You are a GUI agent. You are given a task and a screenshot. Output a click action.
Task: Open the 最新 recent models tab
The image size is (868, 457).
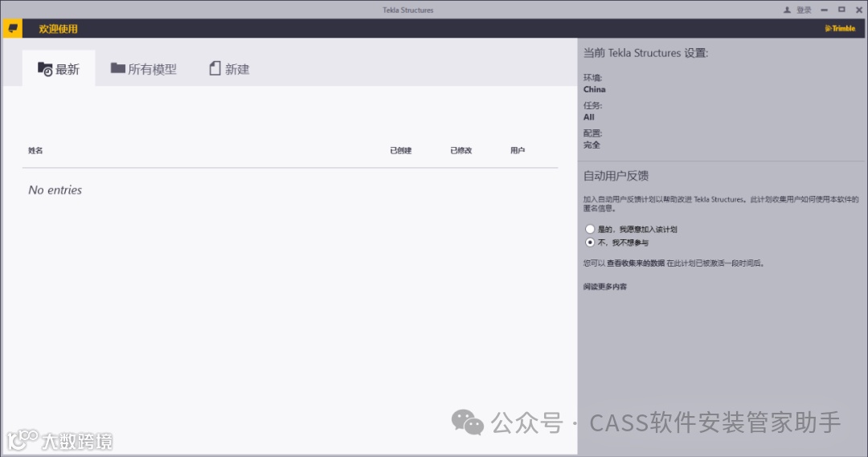click(x=59, y=68)
